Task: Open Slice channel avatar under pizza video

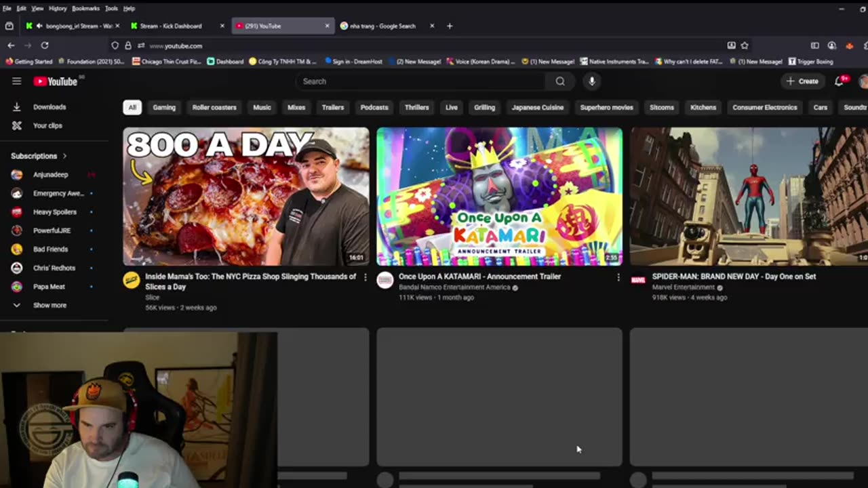Action: [x=132, y=280]
